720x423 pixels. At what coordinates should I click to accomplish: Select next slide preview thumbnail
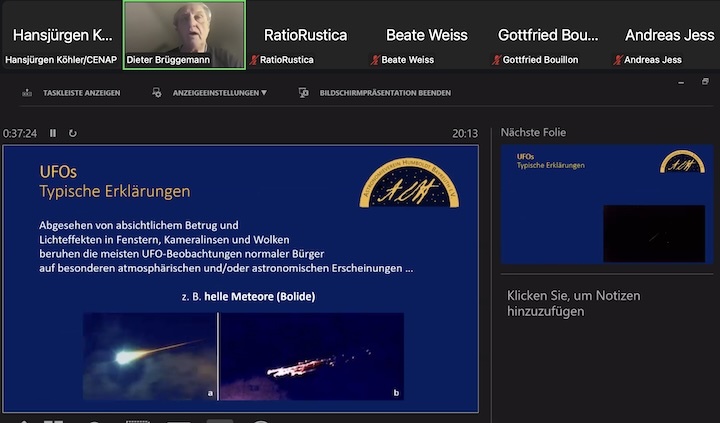[607, 204]
